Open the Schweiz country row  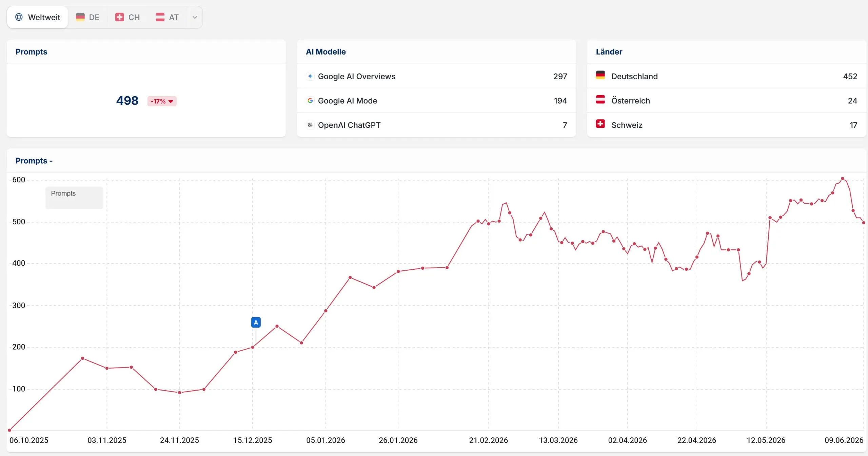click(727, 125)
